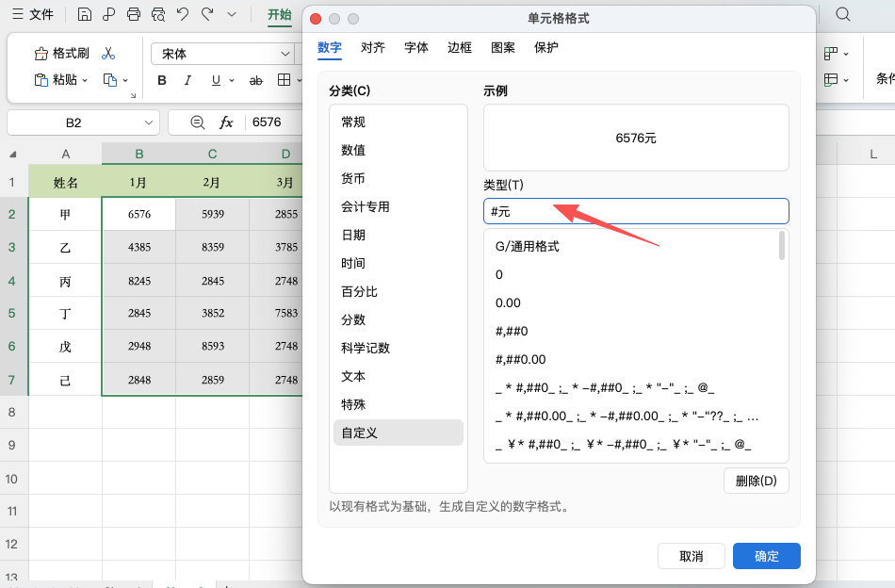This screenshot has width=895, height=588.
Task: Click the table style icon at right
Action: tap(831, 79)
